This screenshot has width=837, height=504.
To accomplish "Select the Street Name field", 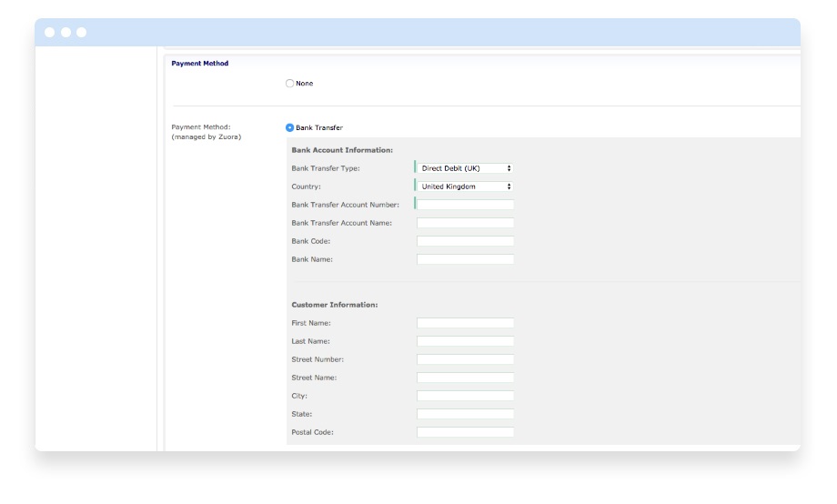I will click(x=466, y=378).
